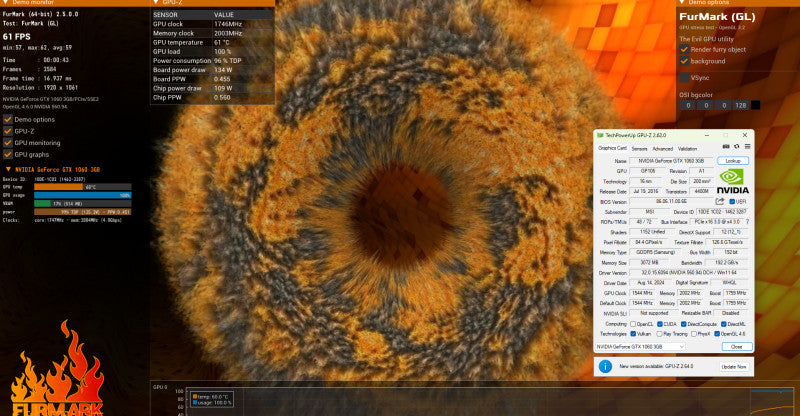This screenshot has width=800, height=416.
Task: Click the DirectCompute checkbox
Action: [683, 324]
